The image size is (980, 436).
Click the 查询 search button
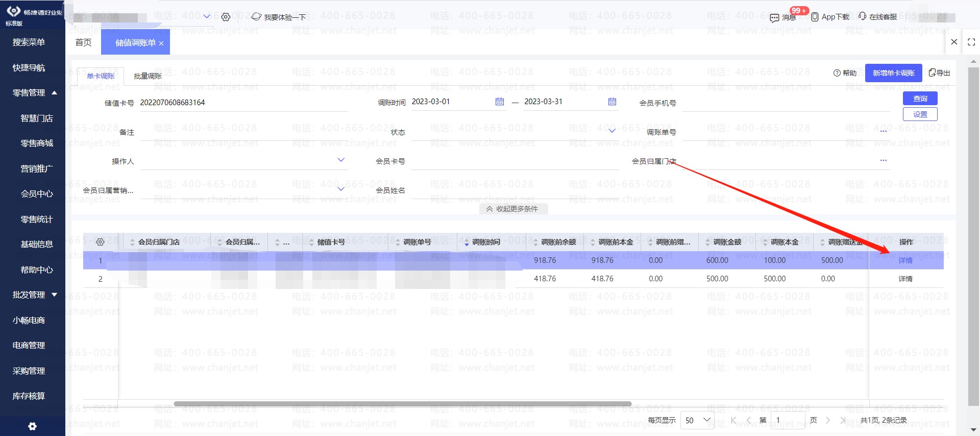pyautogui.click(x=920, y=99)
